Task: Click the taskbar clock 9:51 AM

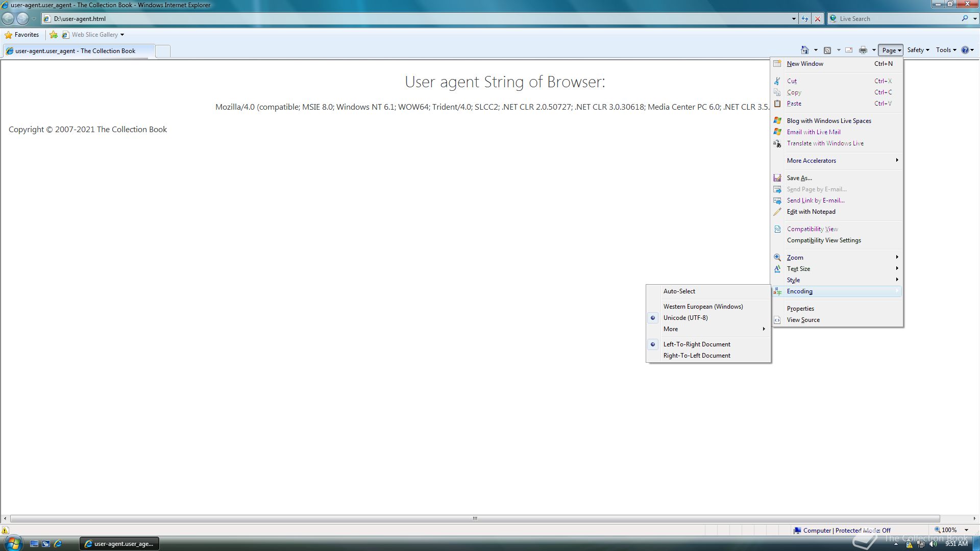Action: coord(956,544)
